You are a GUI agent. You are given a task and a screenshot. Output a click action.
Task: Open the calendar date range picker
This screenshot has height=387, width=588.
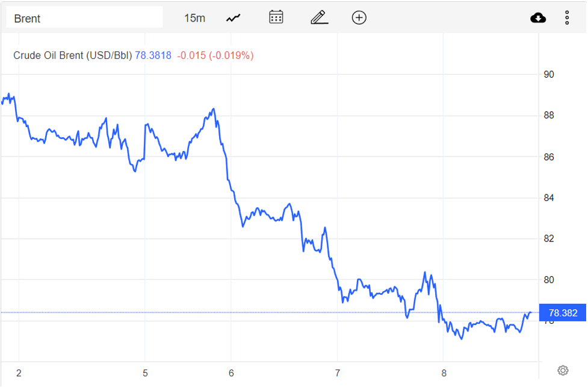coord(276,17)
